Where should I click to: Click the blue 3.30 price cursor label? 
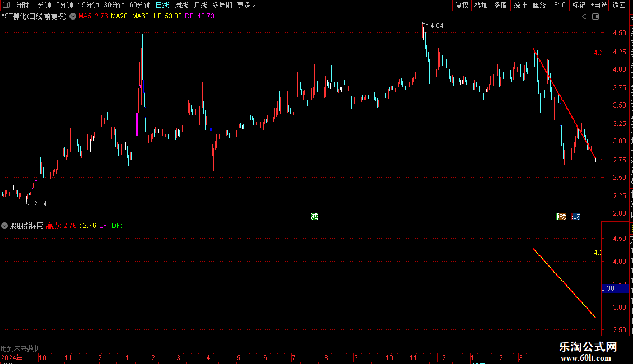[x=615, y=288]
